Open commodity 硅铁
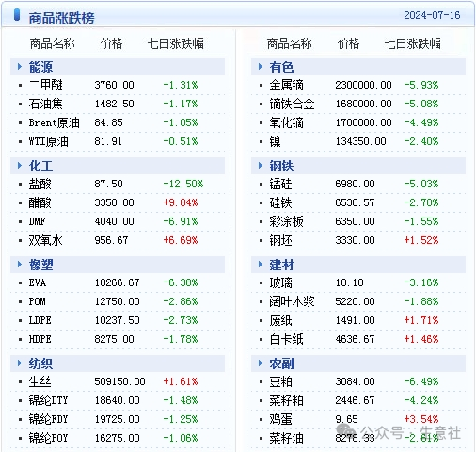Image resolution: width=476 pixels, height=452 pixels. (280, 202)
